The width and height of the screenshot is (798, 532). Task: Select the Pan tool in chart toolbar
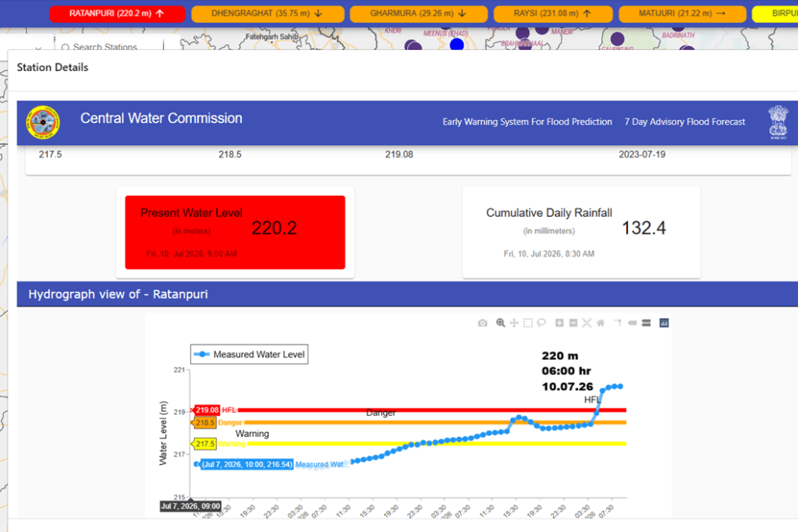click(514, 323)
